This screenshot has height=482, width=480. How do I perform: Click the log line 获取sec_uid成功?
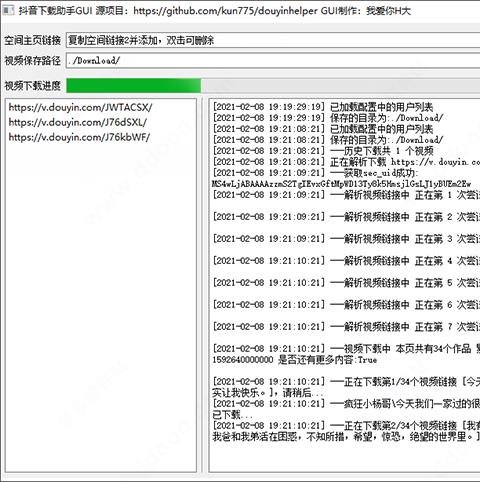click(315, 173)
